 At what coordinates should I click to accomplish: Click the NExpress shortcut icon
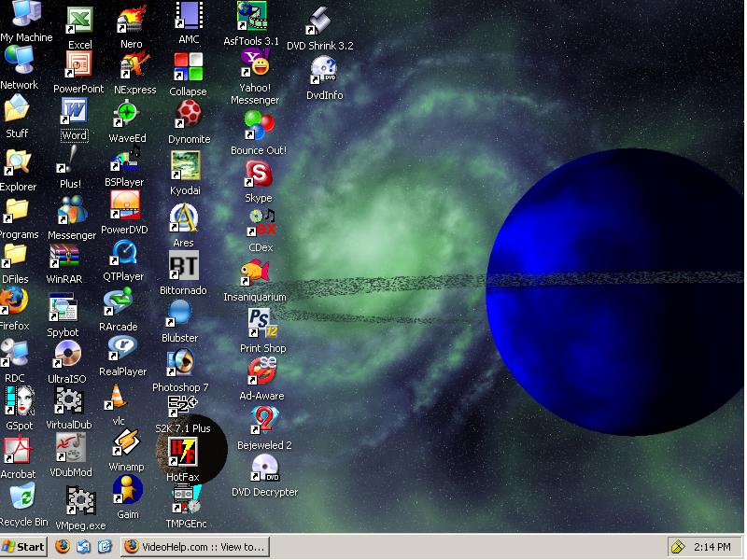pyautogui.click(x=134, y=64)
